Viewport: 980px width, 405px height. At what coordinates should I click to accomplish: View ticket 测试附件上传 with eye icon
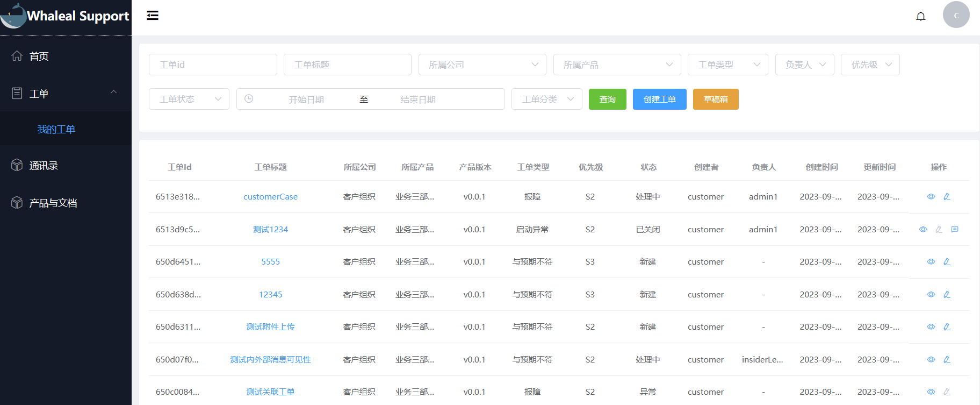931,327
